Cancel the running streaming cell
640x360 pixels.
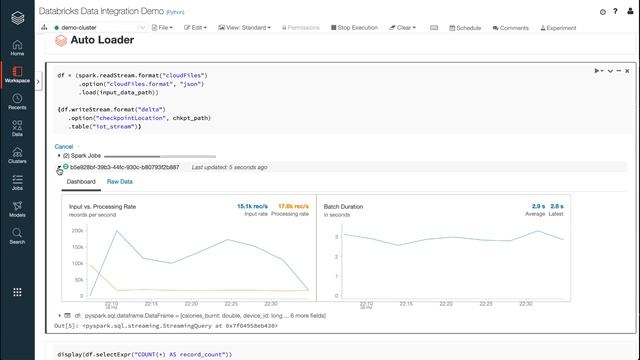tap(64, 147)
